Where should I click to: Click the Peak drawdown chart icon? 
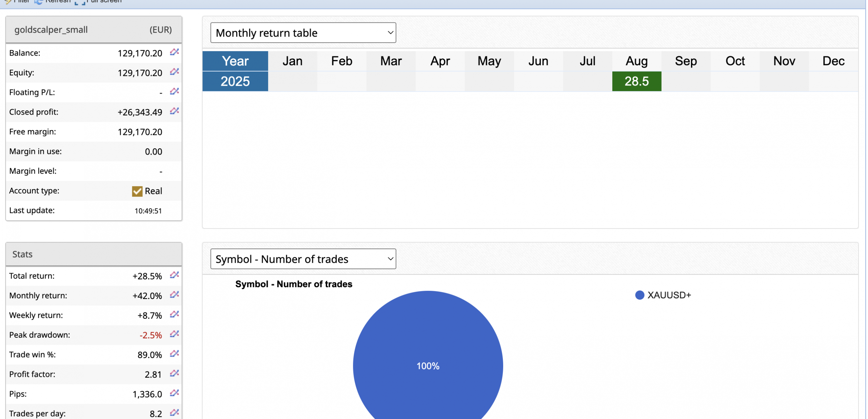click(x=174, y=334)
